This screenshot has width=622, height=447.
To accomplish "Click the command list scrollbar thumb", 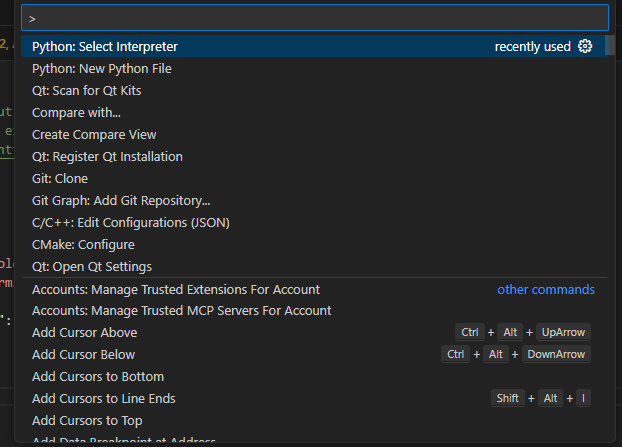I will click(x=610, y=45).
